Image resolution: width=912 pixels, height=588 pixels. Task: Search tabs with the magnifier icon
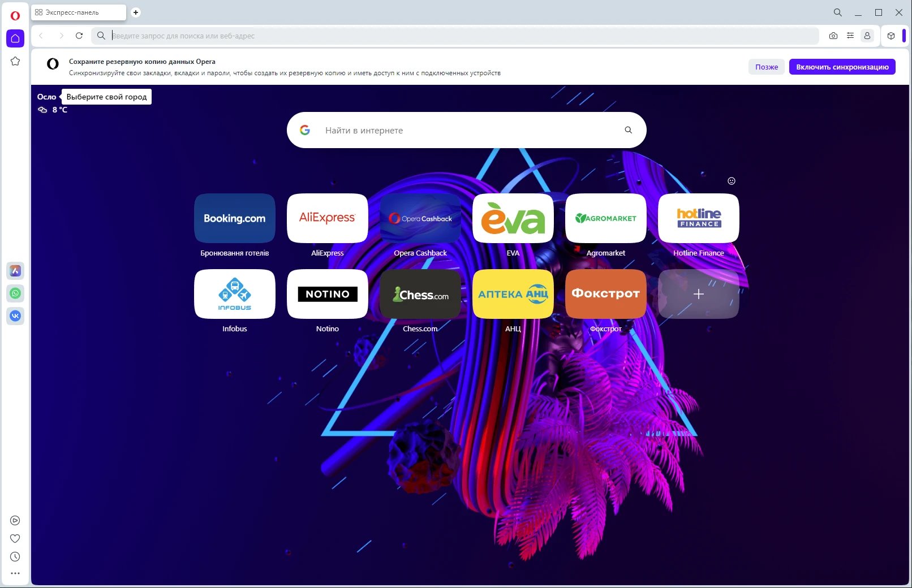(x=838, y=12)
